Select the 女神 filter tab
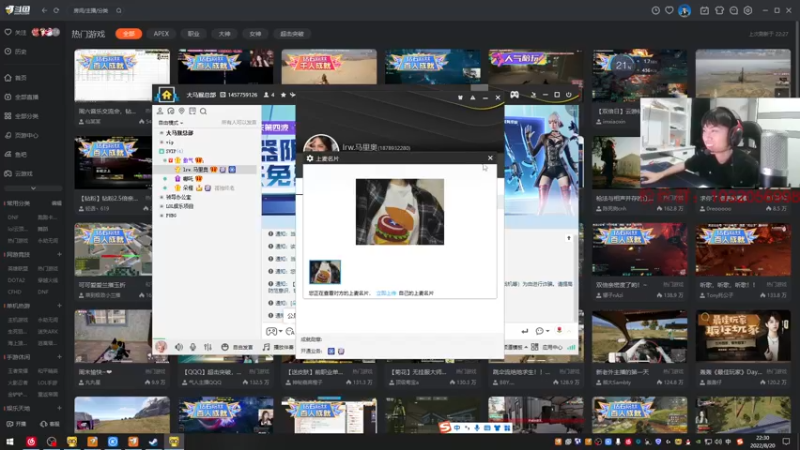Screen dimensions: 800x450 (x=255, y=34)
